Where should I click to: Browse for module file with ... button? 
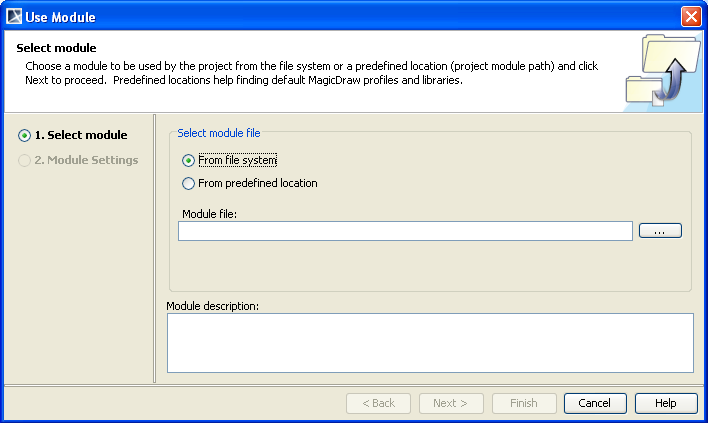pos(659,231)
